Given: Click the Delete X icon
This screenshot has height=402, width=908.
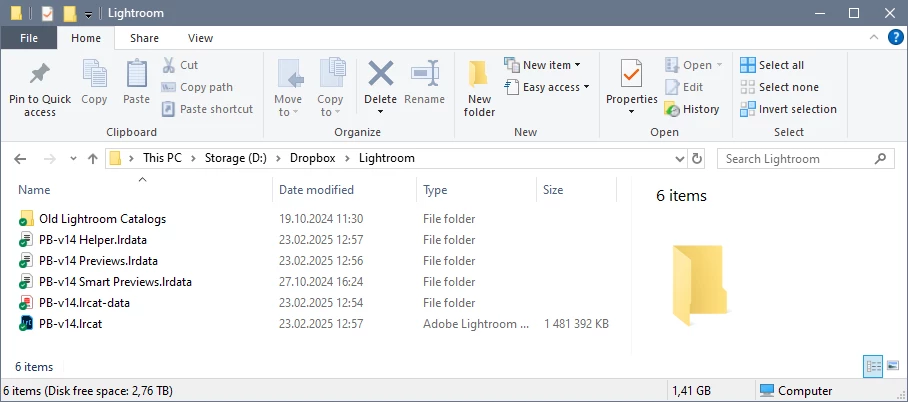Looking at the screenshot, I should coord(380,74).
